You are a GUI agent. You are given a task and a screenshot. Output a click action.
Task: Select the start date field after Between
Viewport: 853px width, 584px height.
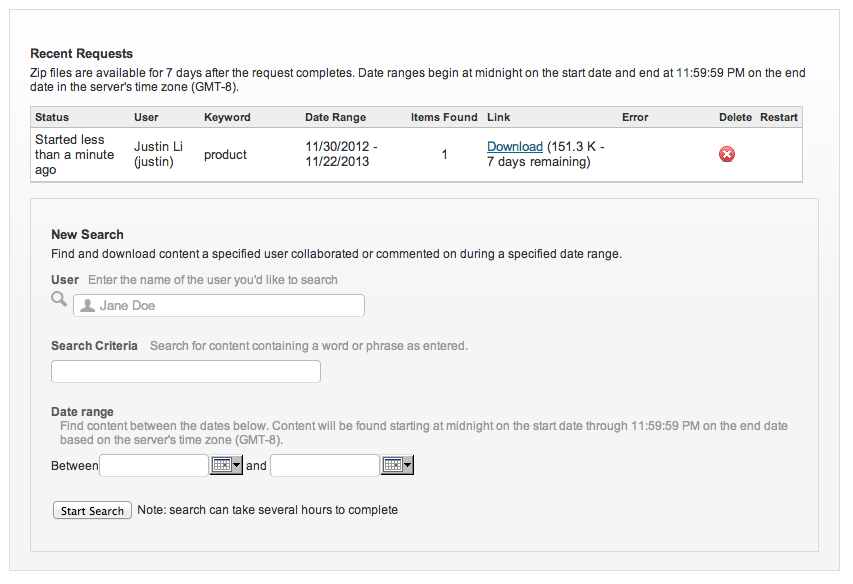(x=153, y=465)
